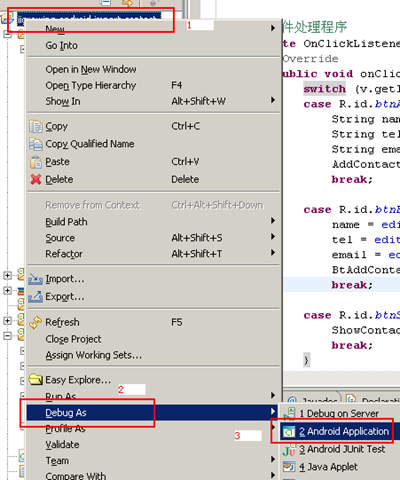Click the Copy icon in context menu
Viewport: 400px width, 480px height.
point(36,127)
